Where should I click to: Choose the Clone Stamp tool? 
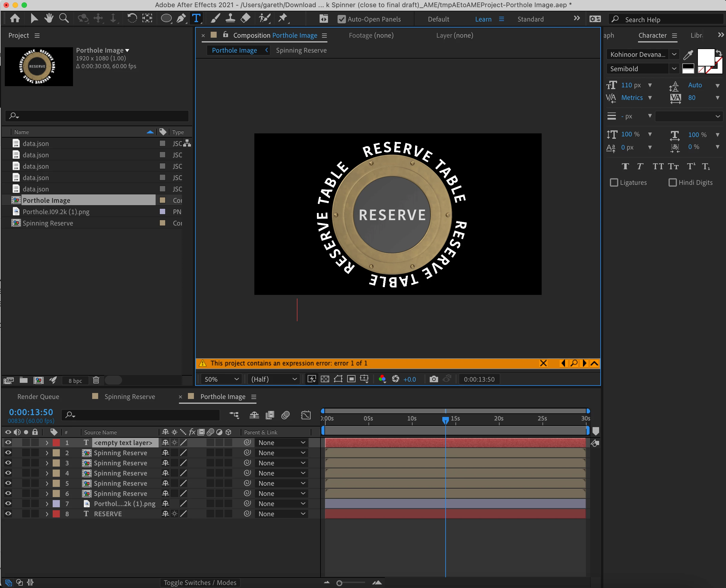pos(230,18)
